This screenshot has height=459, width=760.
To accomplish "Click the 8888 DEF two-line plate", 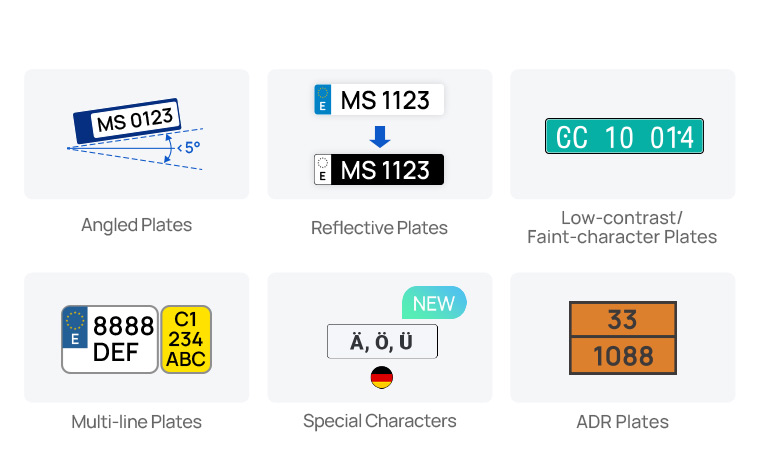I will pos(110,339).
